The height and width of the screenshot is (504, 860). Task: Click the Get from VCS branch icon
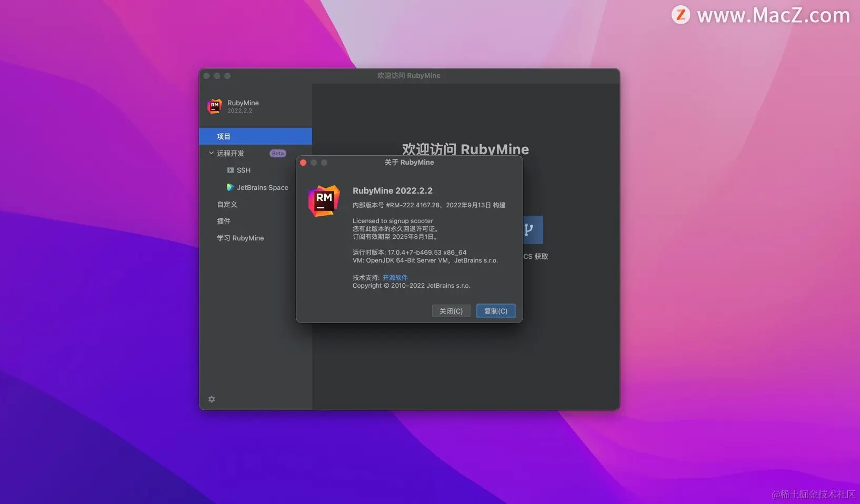click(x=529, y=230)
